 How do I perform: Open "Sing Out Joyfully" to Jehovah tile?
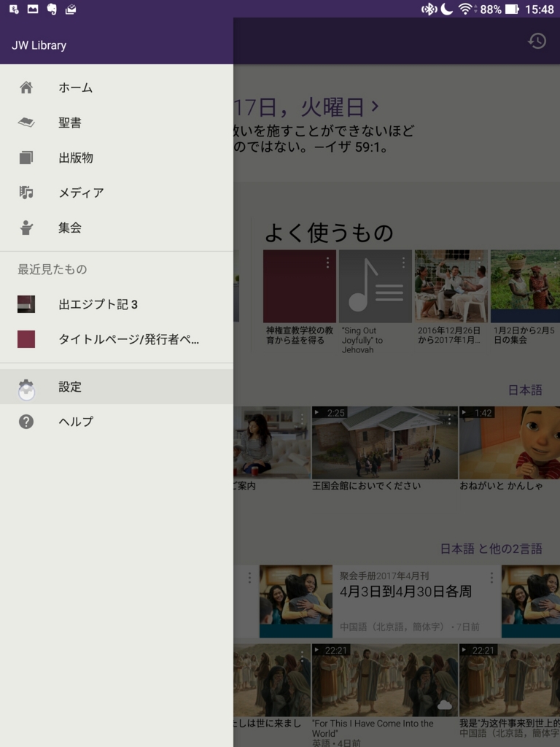[376, 286]
